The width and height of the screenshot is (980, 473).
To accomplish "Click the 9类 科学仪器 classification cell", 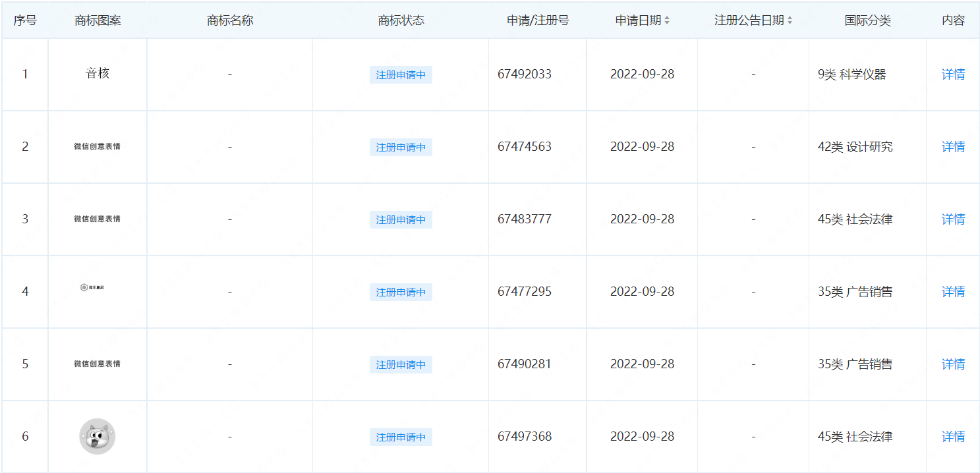I will point(851,74).
